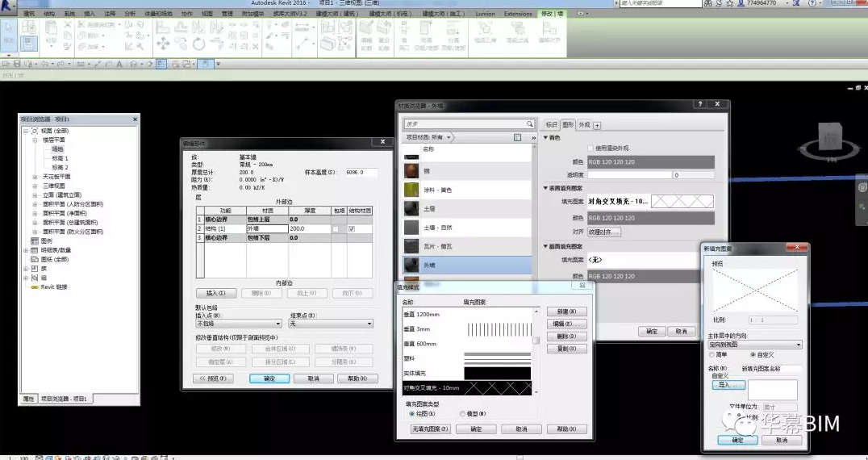The height and width of the screenshot is (460, 868).
Task: Open the 建筑 ribbon tab
Action: [29, 14]
